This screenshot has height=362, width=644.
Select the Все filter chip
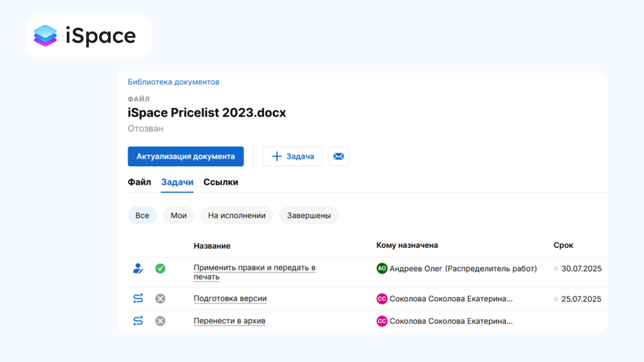click(x=142, y=215)
